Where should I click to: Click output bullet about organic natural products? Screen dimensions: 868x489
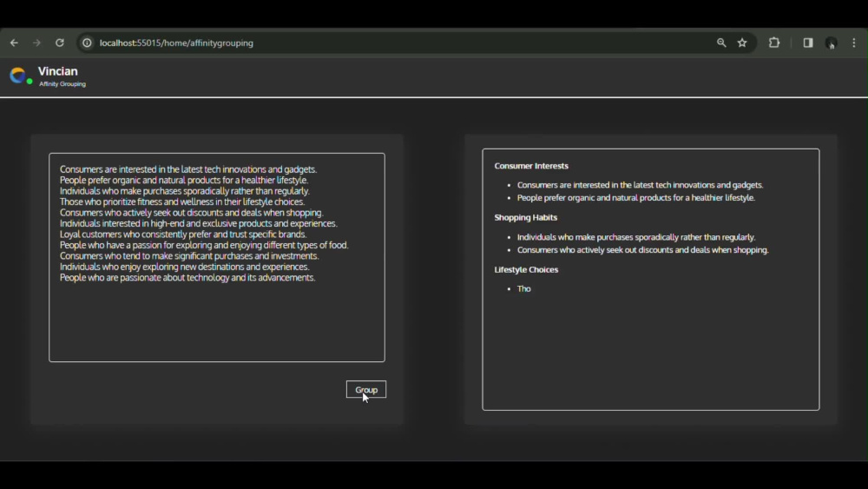636,198
